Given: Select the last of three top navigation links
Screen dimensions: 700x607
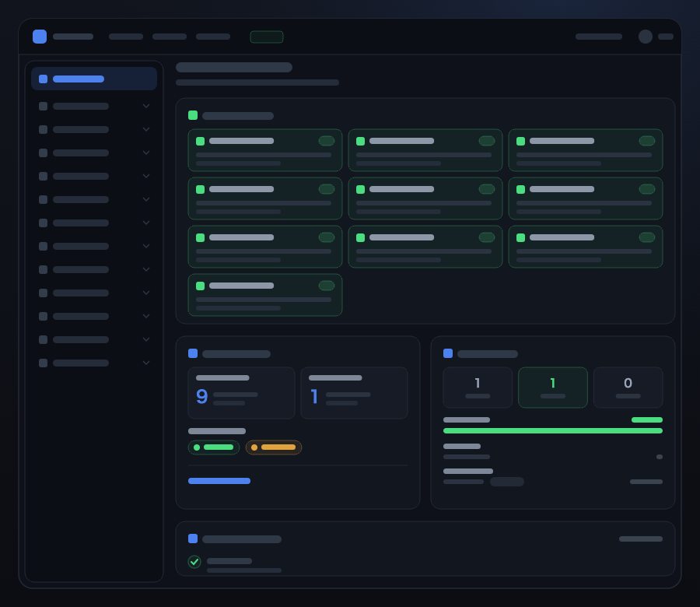Looking at the screenshot, I should click(213, 37).
